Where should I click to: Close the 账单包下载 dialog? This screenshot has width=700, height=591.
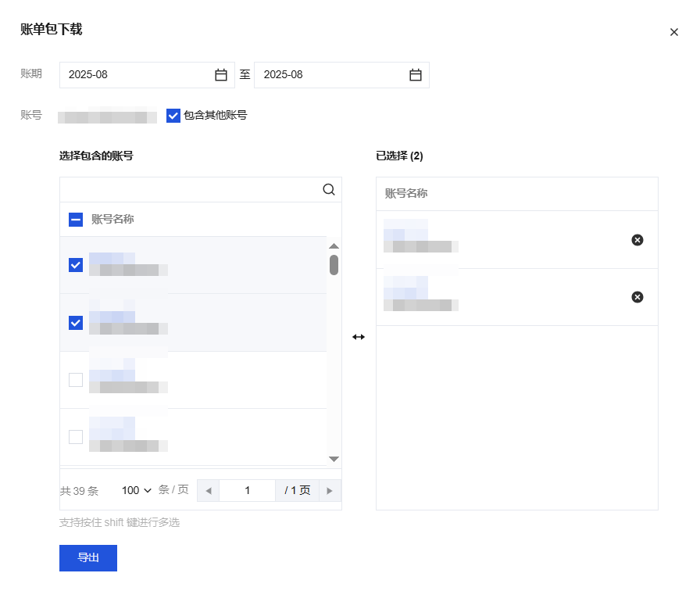coord(674,32)
